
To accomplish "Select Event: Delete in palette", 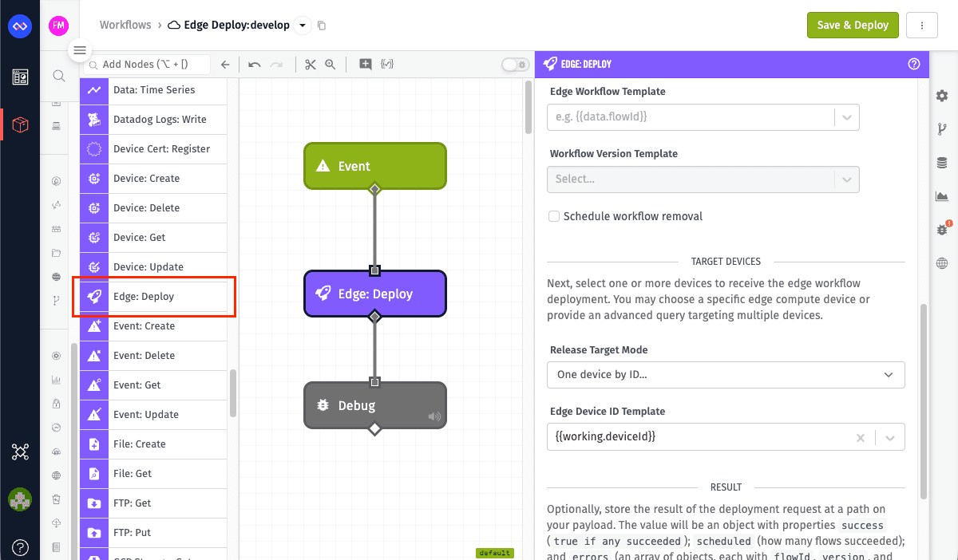I will [153, 356].
